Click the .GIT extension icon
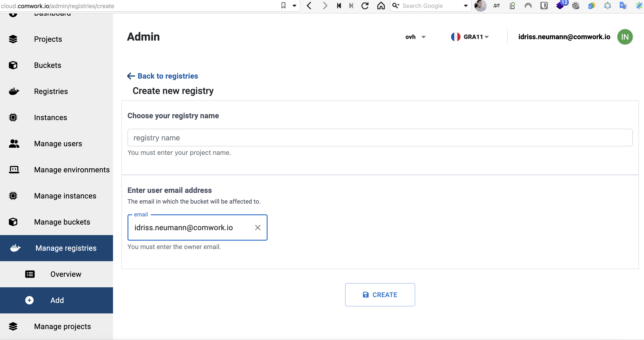The height and width of the screenshot is (340, 644). [x=496, y=6]
